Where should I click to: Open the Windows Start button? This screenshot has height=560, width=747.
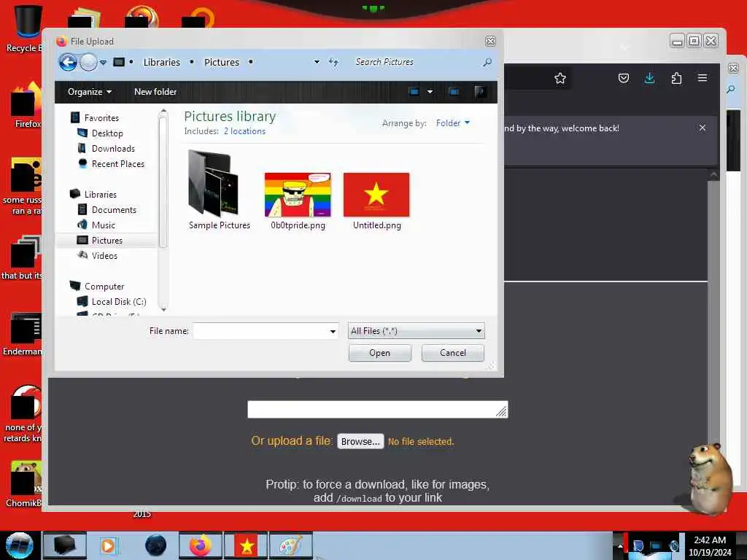19,545
